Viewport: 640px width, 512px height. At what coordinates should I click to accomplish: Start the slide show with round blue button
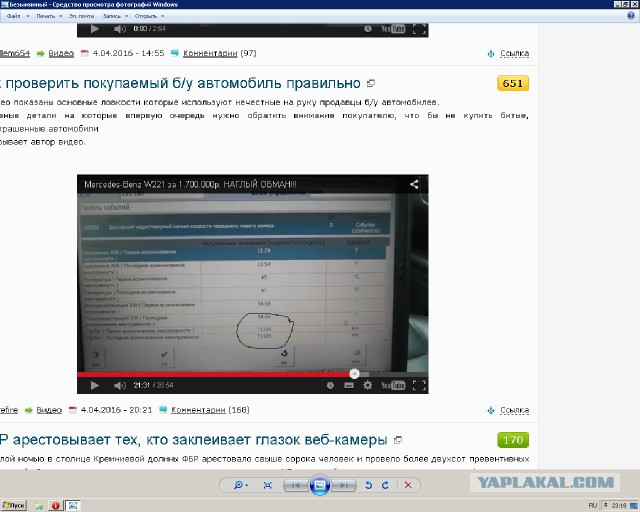(320, 485)
